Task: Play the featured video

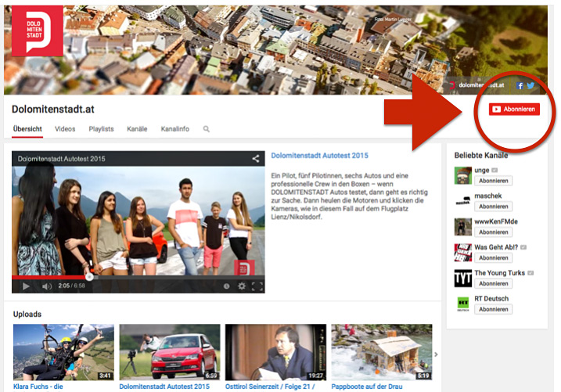Action: click(26, 286)
